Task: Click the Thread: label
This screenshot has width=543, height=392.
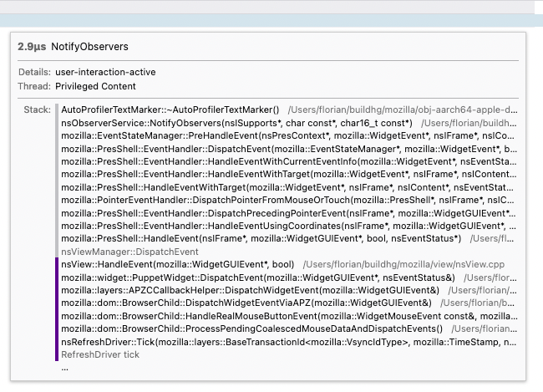Action: coord(34,86)
